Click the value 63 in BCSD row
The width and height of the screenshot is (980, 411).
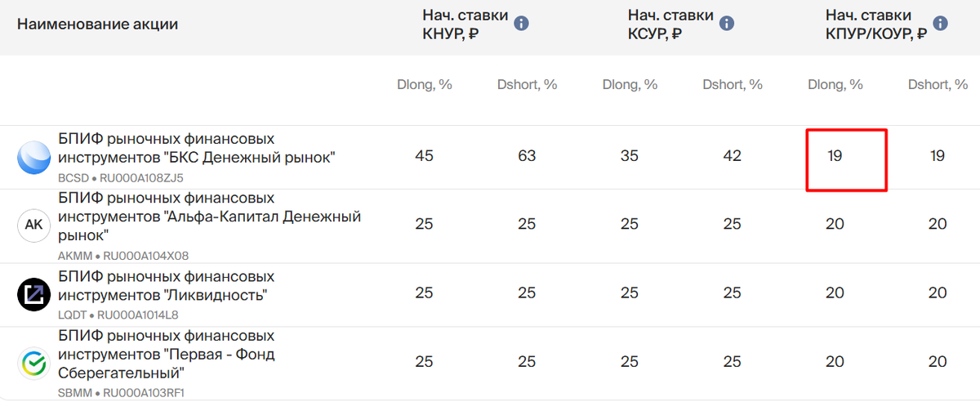tap(527, 155)
